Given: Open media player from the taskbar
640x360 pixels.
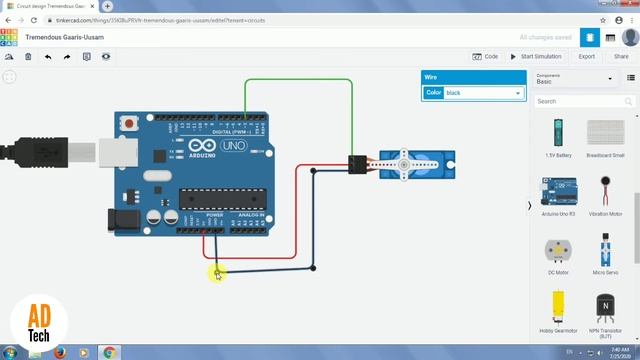Looking at the screenshot, I should point(84,353).
